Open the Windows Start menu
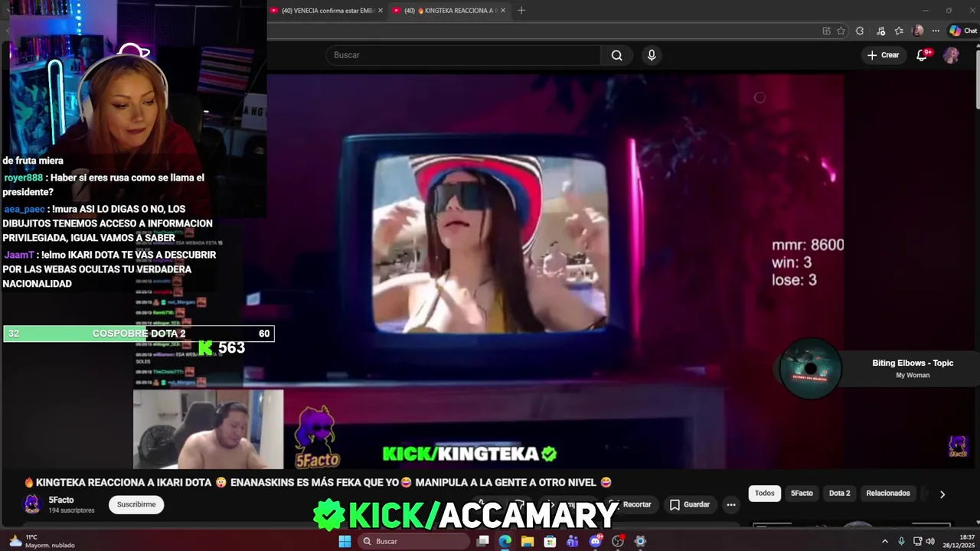 tap(345, 541)
